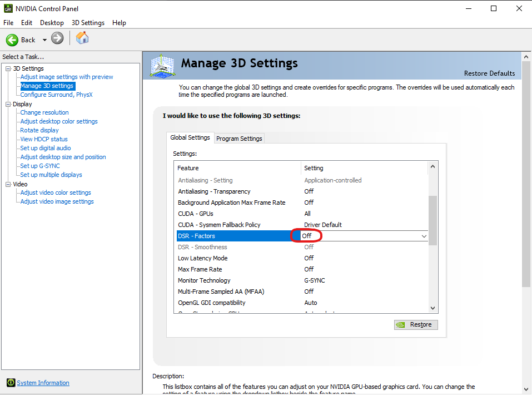Image resolution: width=532 pixels, height=395 pixels.
Task: Open Rotate display task
Action: (x=39, y=130)
